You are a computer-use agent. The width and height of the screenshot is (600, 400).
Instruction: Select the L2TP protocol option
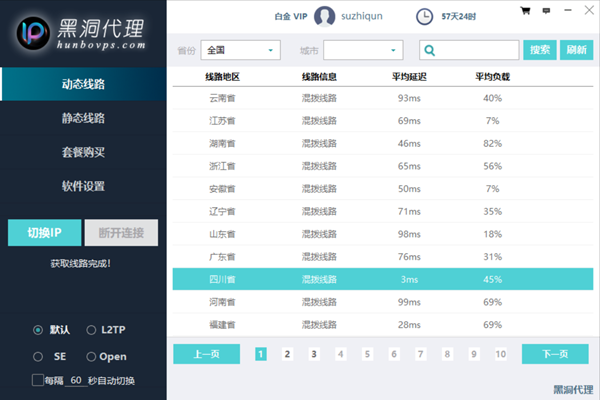tap(92, 330)
